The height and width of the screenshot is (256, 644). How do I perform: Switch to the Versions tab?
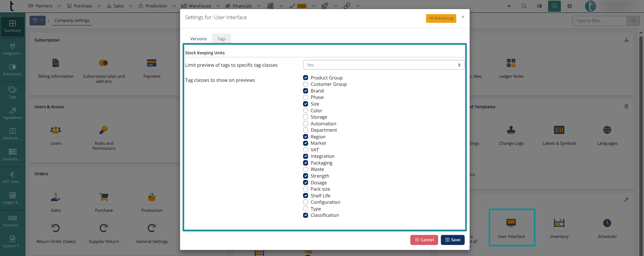point(198,39)
